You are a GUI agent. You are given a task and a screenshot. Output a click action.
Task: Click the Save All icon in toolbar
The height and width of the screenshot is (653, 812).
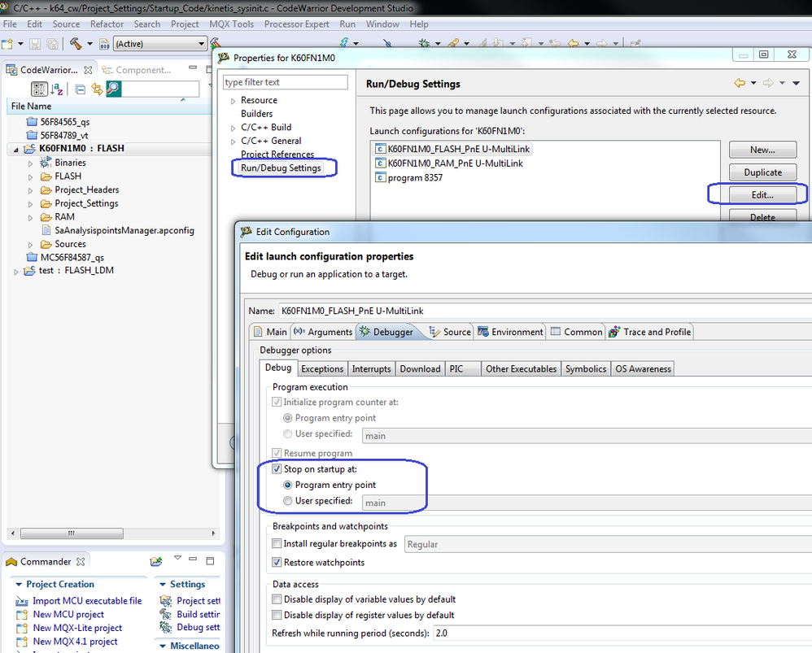pos(52,44)
